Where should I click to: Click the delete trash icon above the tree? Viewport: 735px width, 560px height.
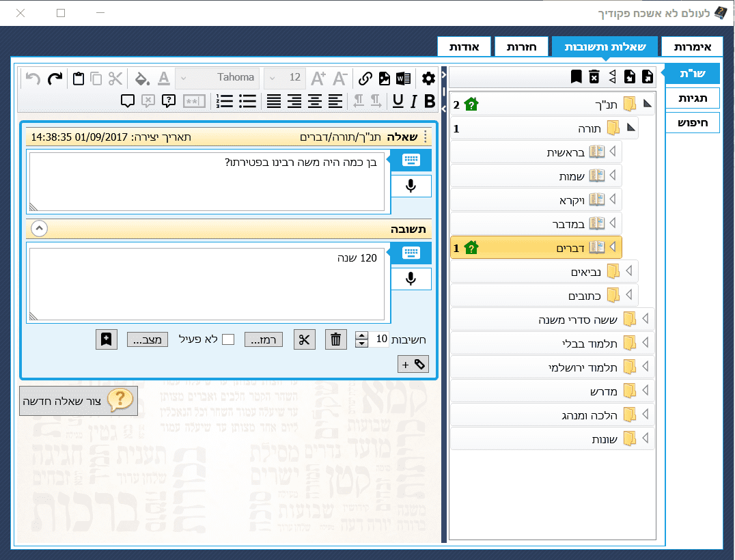[x=594, y=76]
